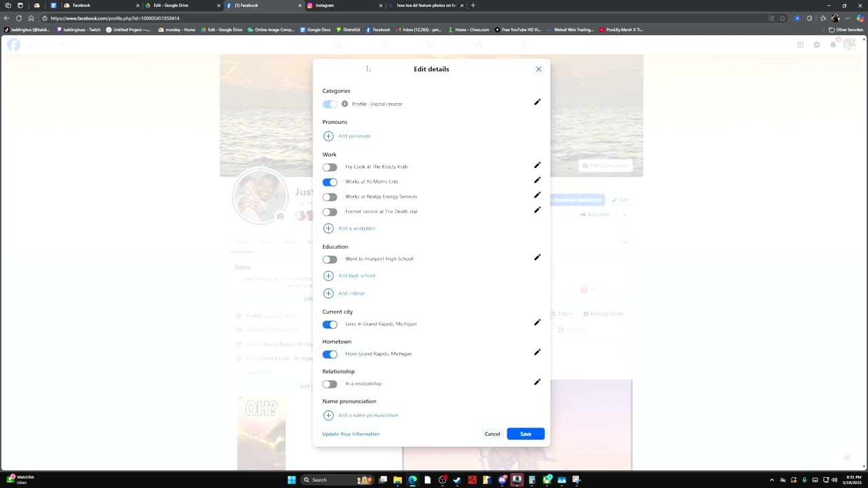Screen dimensions: 868x488
Task: Edit the relationship status entry
Action: pyautogui.click(x=537, y=382)
